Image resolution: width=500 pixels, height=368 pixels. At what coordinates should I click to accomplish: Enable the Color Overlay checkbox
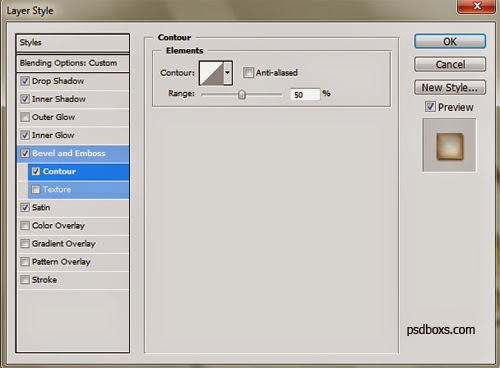(x=25, y=225)
